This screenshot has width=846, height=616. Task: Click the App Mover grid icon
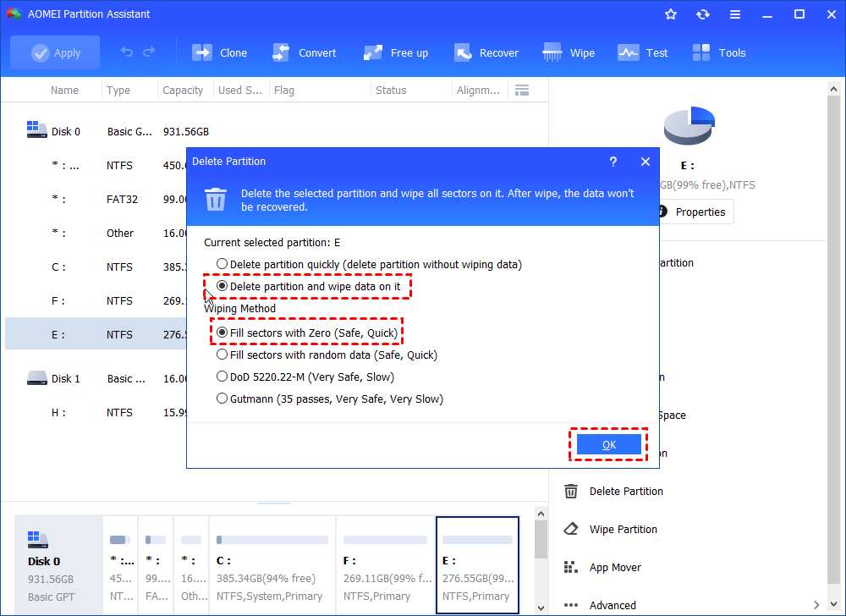[x=571, y=568]
